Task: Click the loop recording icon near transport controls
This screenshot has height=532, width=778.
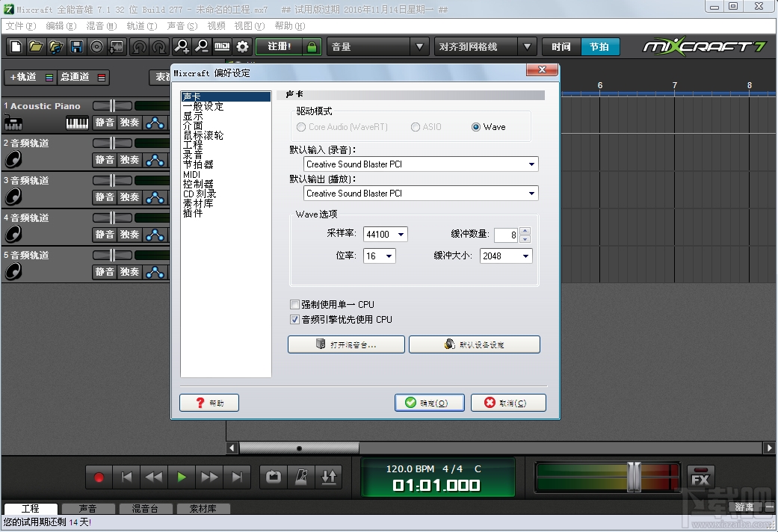Action: click(272, 476)
